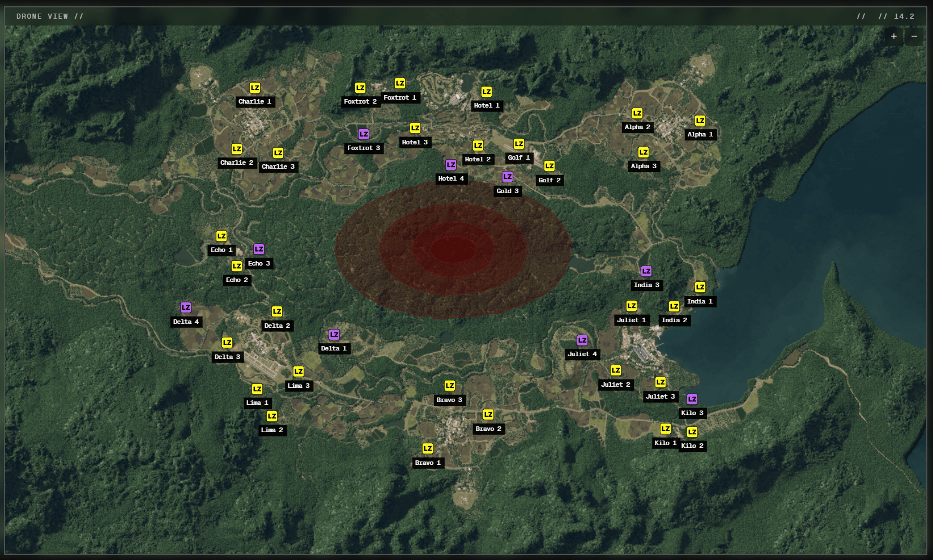The height and width of the screenshot is (560, 933).
Task: Click the 'Foxtrot 3' text label
Action: (364, 148)
